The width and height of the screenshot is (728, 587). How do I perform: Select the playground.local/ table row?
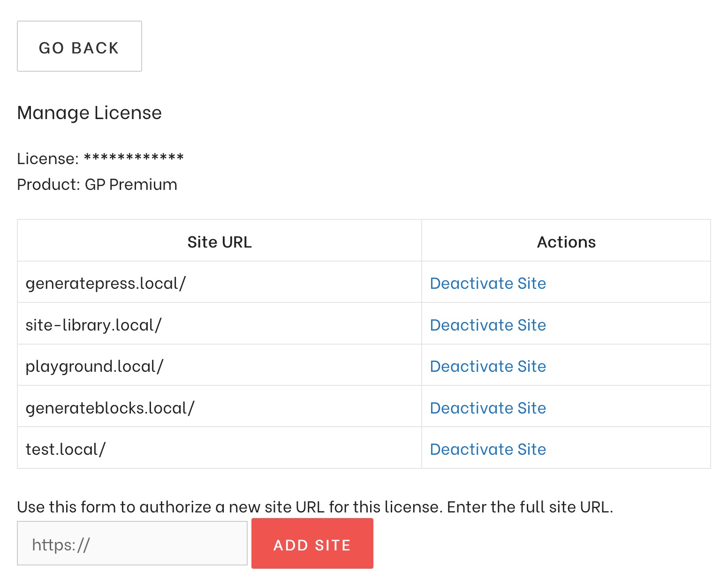(x=95, y=365)
